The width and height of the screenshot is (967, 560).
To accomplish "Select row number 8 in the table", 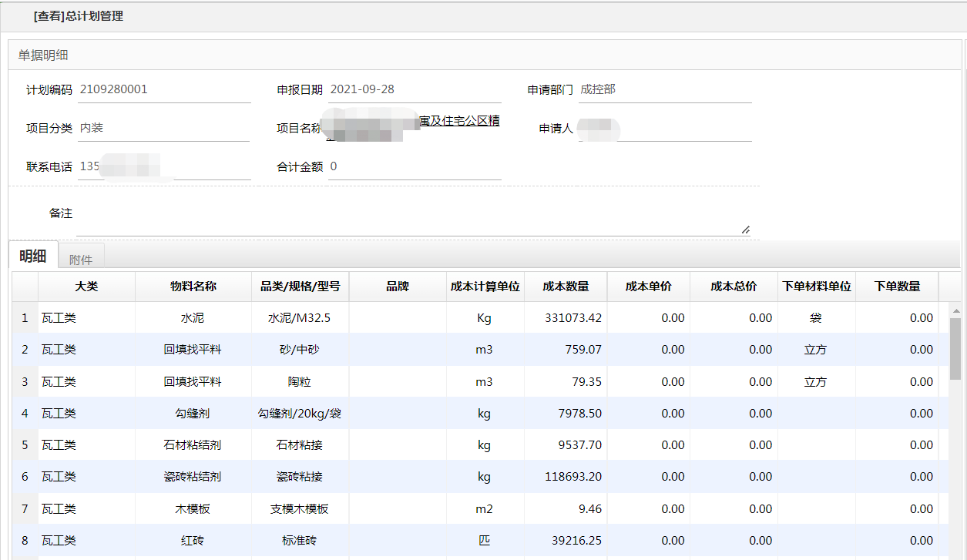I will click(25, 541).
